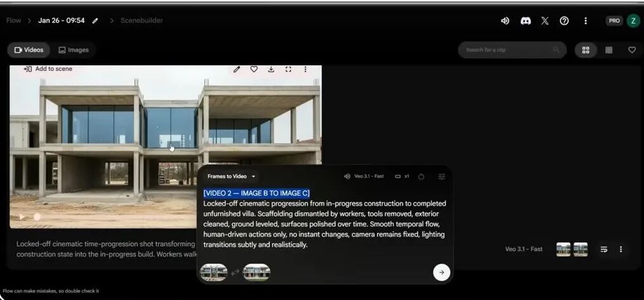Open header three-dot more options menu
The width and height of the screenshot is (644, 300).
coord(586,20)
